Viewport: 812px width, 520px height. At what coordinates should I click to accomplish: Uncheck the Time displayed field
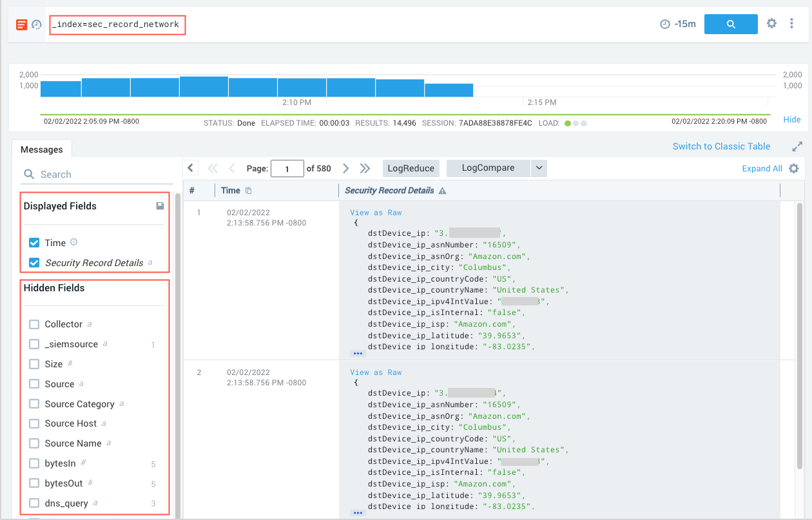click(x=35, y=243)
